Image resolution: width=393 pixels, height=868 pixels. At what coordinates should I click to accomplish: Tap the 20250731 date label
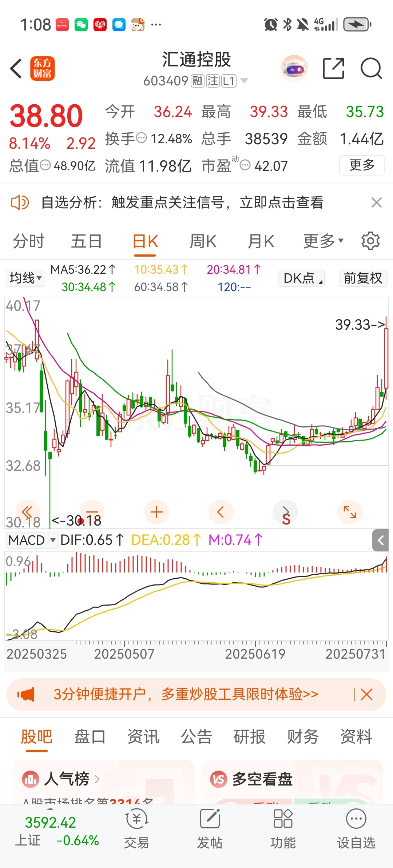coord(355,654)
